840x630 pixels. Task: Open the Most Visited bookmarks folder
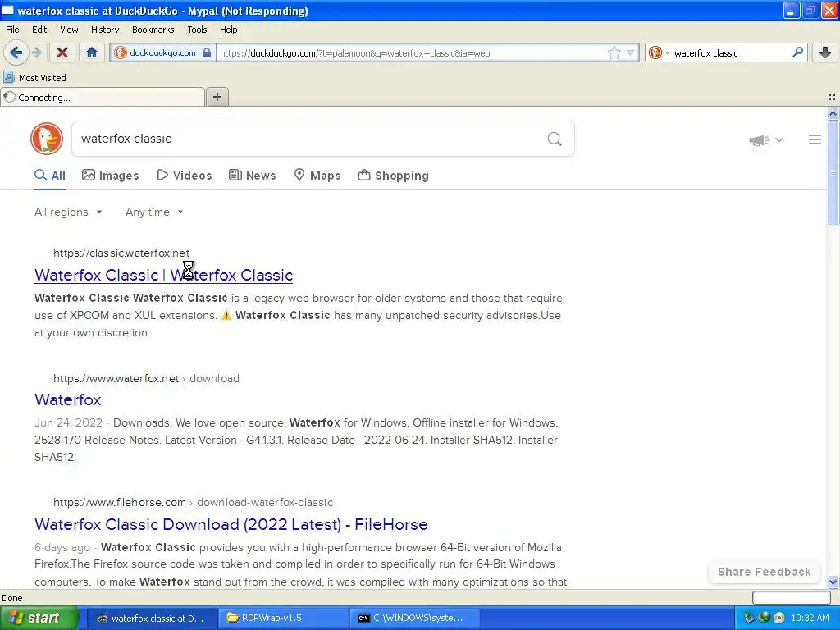[34, 78]
